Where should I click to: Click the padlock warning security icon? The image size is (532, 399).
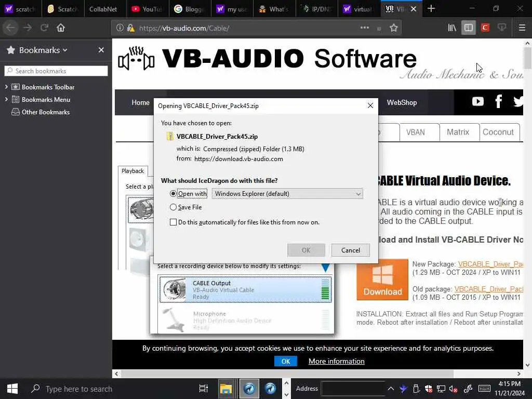point(130,28)
